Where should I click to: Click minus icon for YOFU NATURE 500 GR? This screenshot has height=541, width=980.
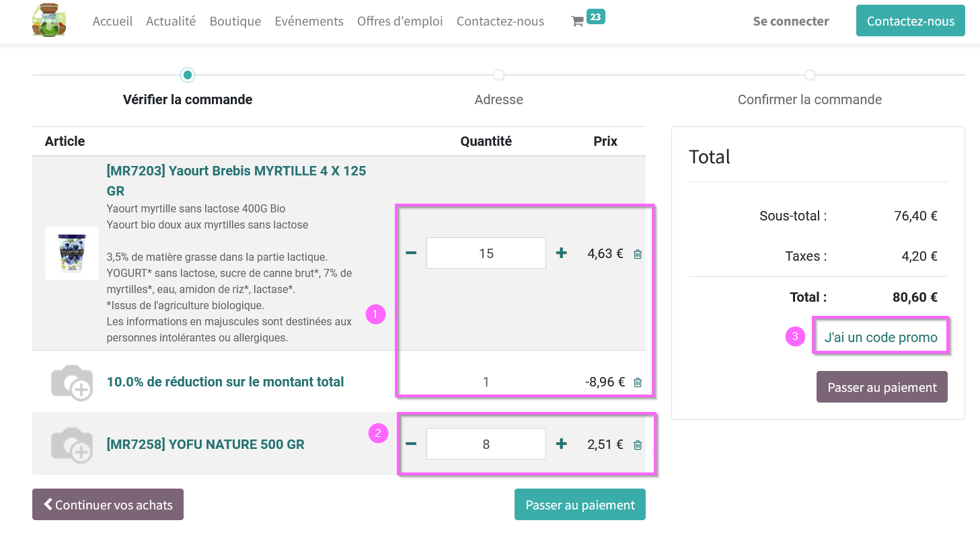[x=411, y=444]
